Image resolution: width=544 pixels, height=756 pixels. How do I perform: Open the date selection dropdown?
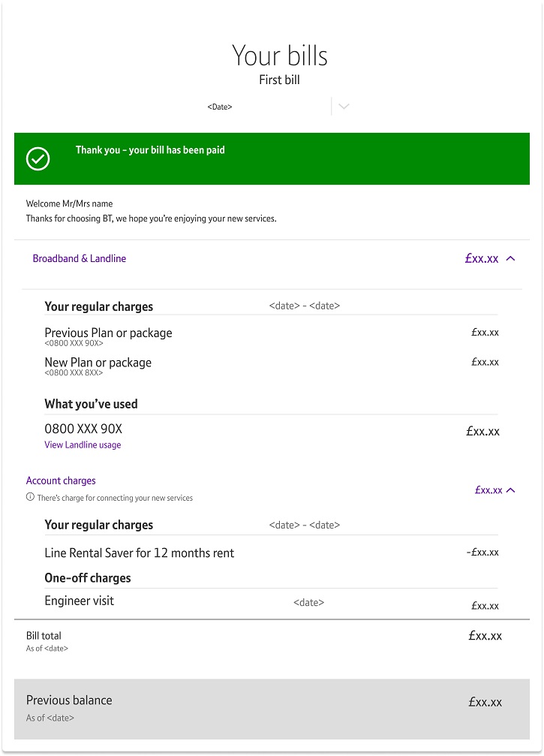pyautogui.click(x=342, y=107)
